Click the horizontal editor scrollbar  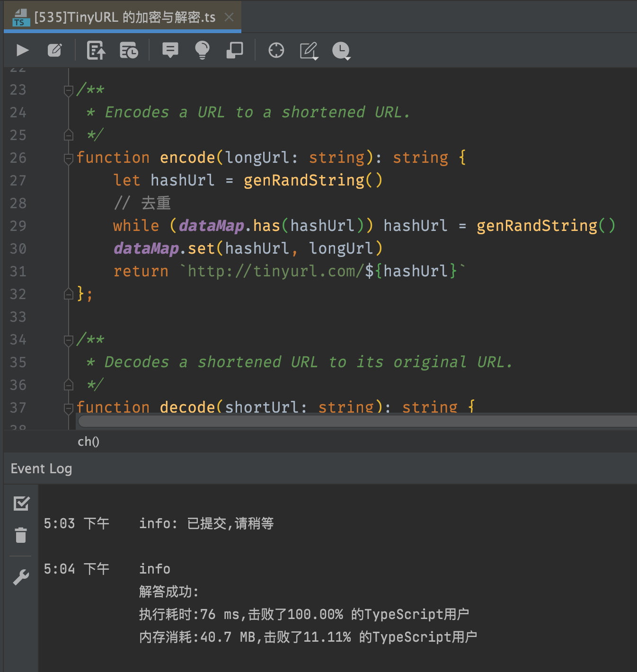(x=357, y=421)
